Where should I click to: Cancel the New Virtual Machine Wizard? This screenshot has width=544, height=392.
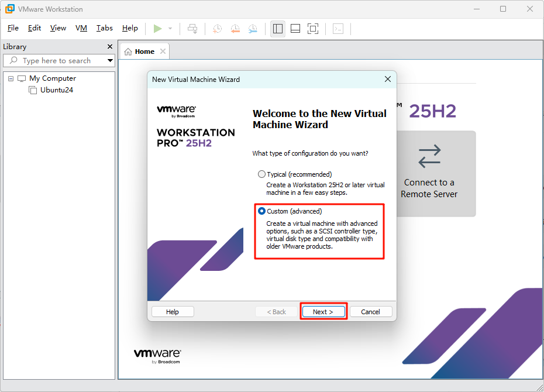coord(370,312)
